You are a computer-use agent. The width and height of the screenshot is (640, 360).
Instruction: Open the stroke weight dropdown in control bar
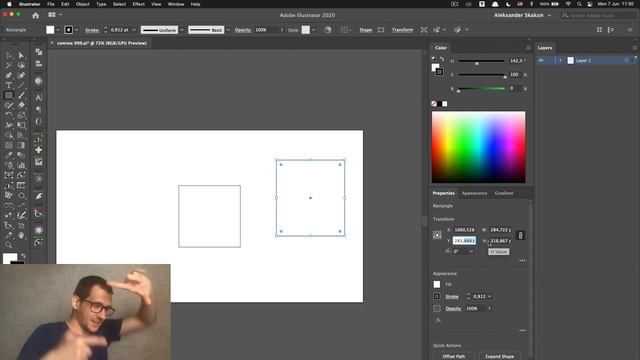[x=134, y=30]
